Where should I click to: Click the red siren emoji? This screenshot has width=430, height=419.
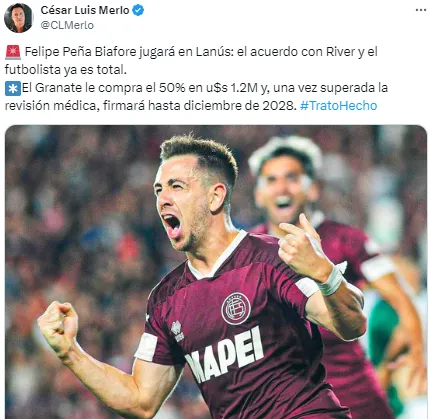(x=13, y=52)
